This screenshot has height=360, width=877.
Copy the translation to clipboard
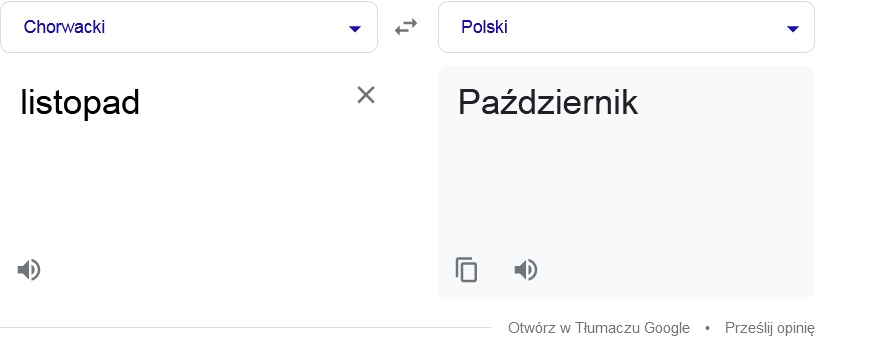point(466,270)
